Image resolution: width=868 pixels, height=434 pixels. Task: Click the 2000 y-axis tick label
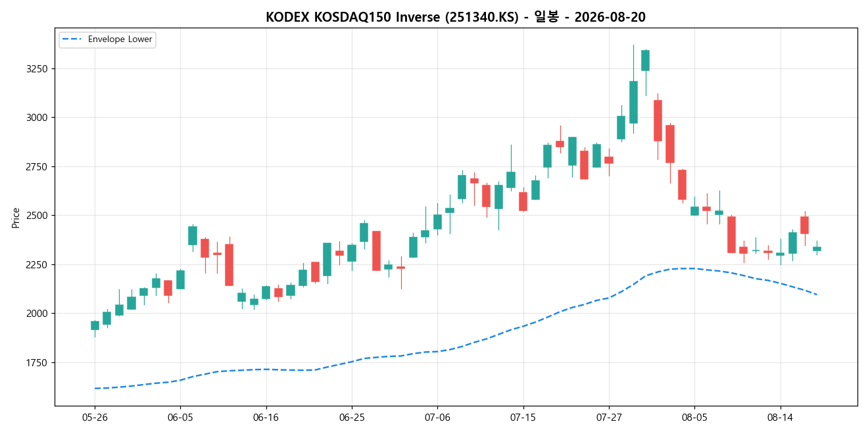(37, 314)
